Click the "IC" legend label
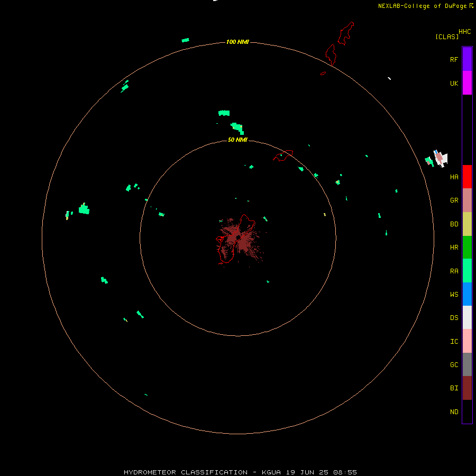 [x=454, y=342]
